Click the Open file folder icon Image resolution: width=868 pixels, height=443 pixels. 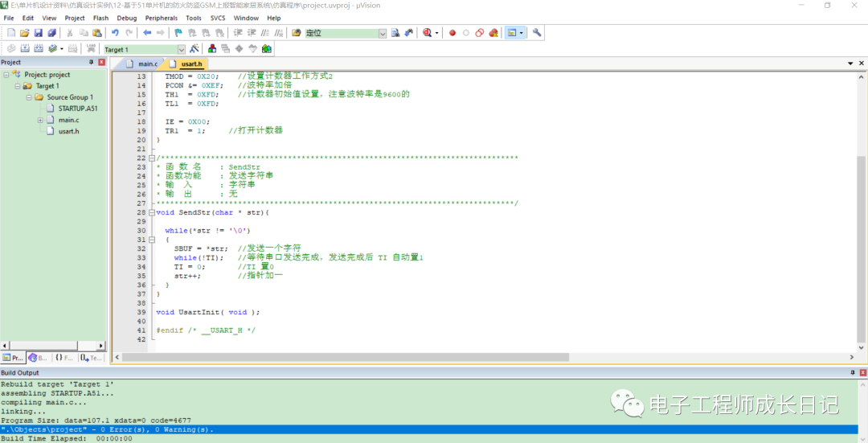click(24, 33)
